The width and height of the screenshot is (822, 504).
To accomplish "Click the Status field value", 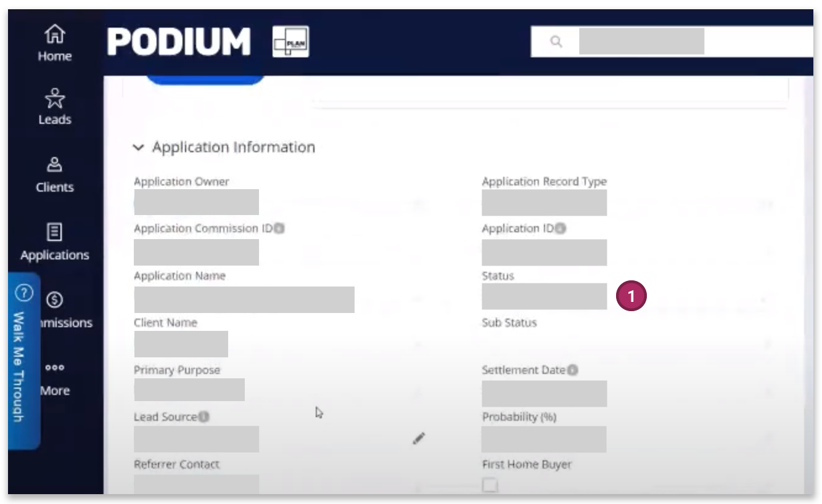I will click(x=544, y=296).
